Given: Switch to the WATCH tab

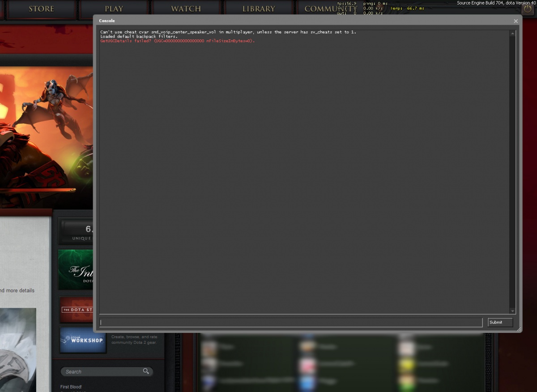Looking at the screenshot, I should click(x=185, y=8).
